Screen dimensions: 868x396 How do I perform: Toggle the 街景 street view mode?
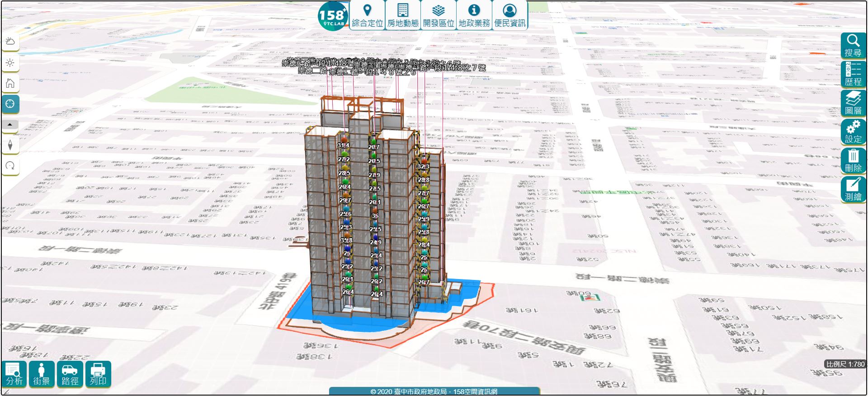coord(42,374)
